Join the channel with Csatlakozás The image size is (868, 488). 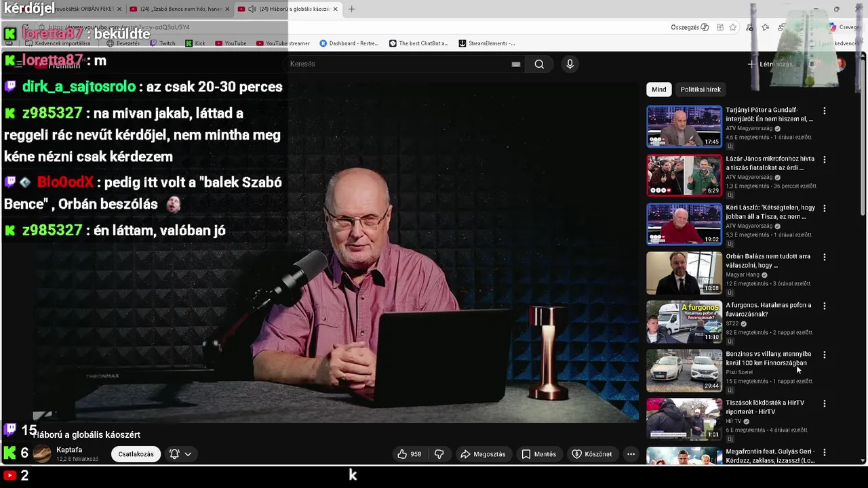pyautogui.click(x=136, y=454)
